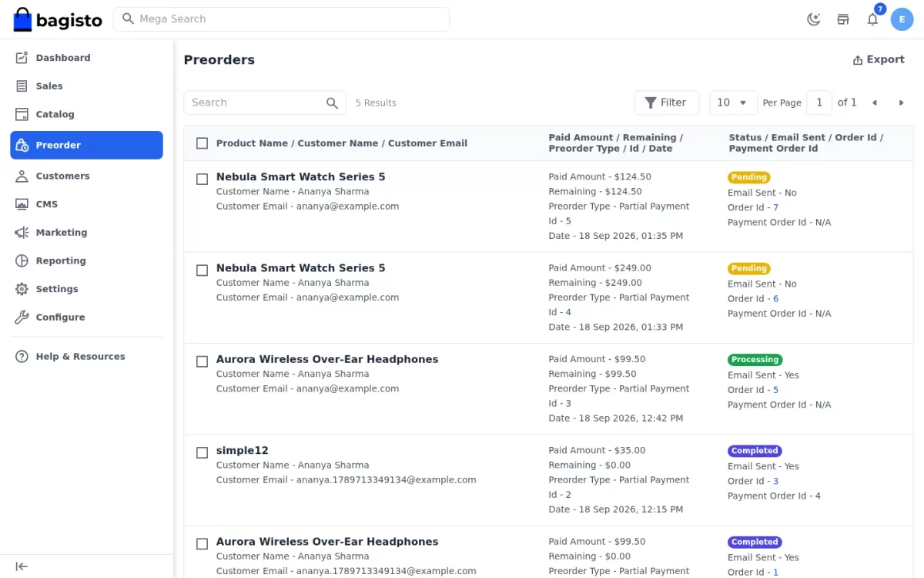Click the Processing status badge

[x=755, y=360]
